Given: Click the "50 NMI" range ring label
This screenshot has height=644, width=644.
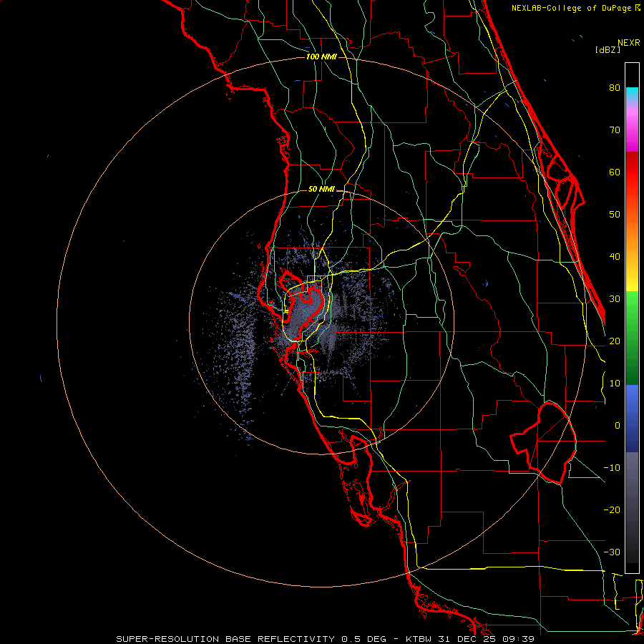Looking at the screenshot, I should coord(321,190).
